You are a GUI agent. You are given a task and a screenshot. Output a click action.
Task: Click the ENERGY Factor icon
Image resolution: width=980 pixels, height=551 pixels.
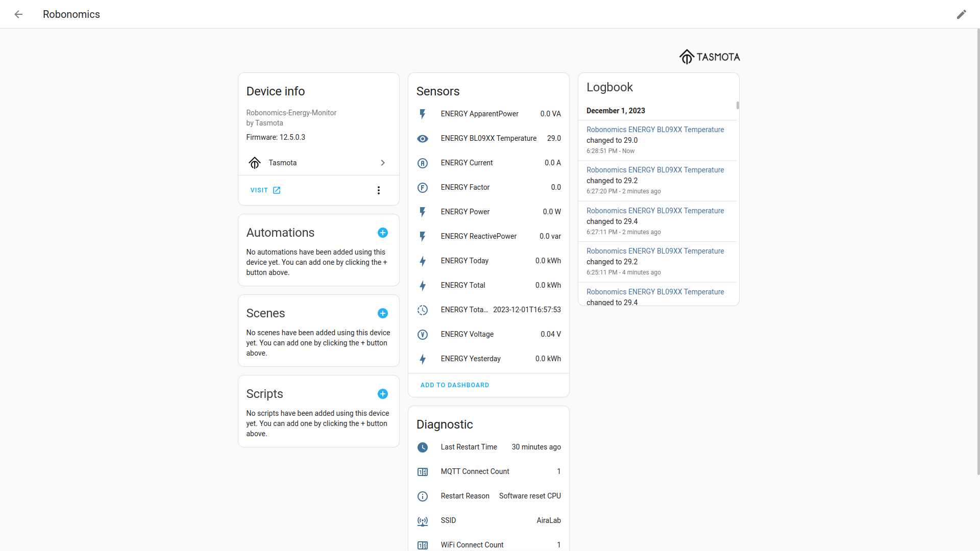(x=423, y=187)
